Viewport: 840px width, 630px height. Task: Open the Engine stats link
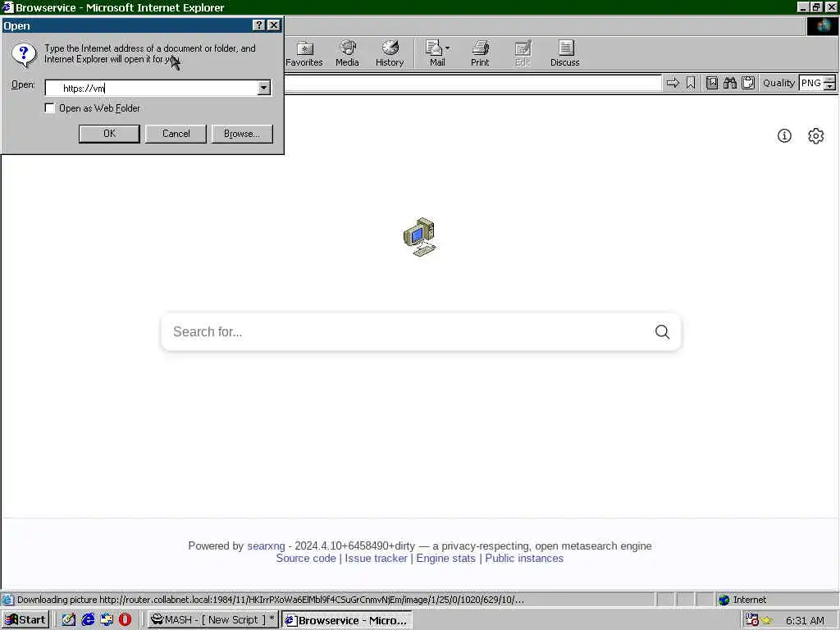[x=445, y=558]
